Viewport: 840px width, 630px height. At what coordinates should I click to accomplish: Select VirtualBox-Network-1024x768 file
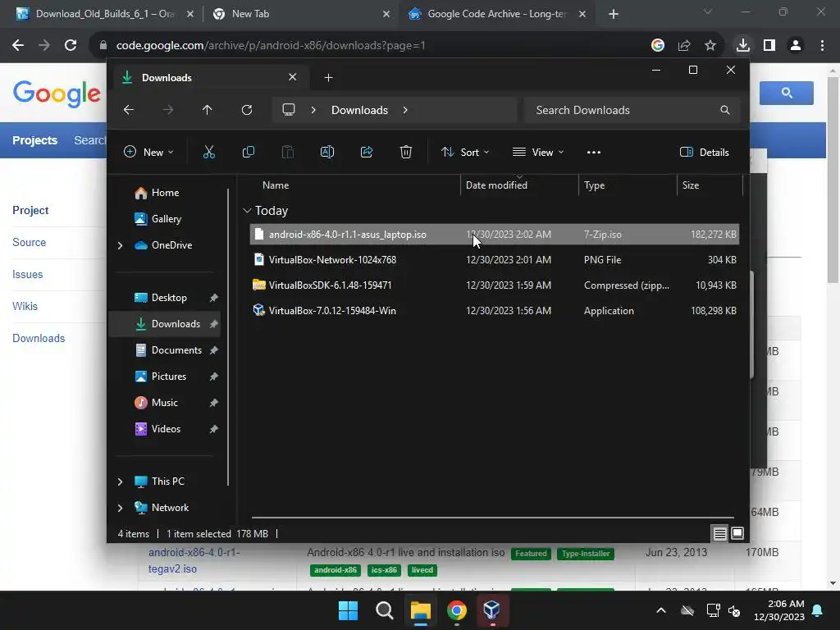tap(495, 260)
